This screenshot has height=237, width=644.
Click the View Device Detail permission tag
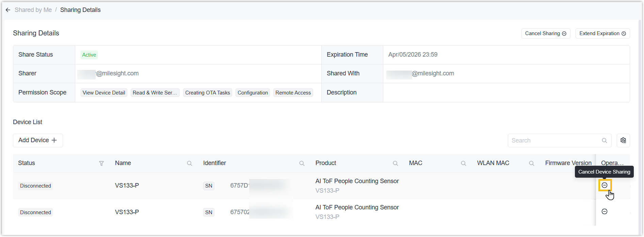(104, 93)
